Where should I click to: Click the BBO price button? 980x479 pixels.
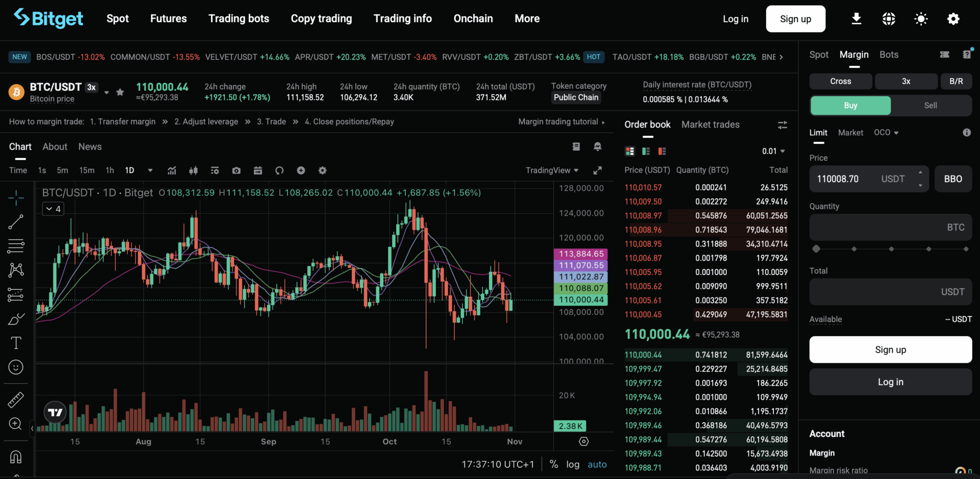(x=952, y=178)
